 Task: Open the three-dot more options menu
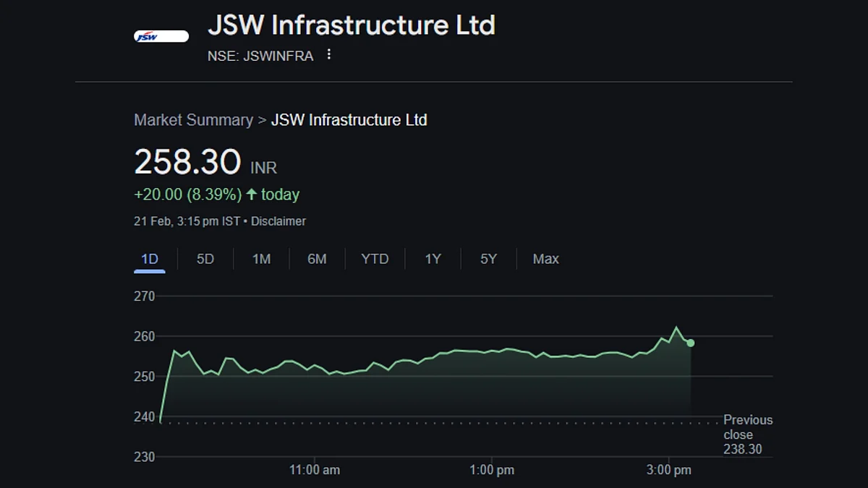click(329, 54)
